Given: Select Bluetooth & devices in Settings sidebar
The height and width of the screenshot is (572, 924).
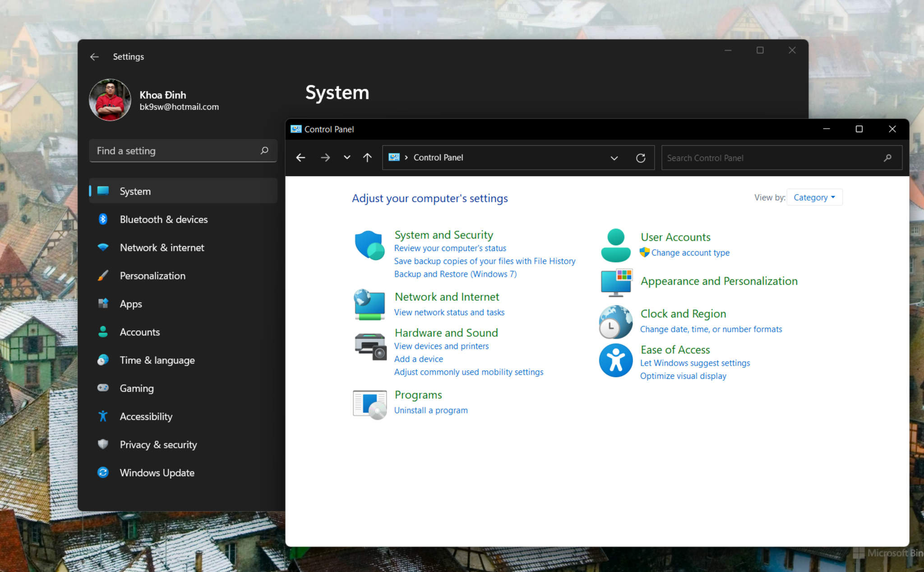Looking at the screenshot, I should 163,219.
